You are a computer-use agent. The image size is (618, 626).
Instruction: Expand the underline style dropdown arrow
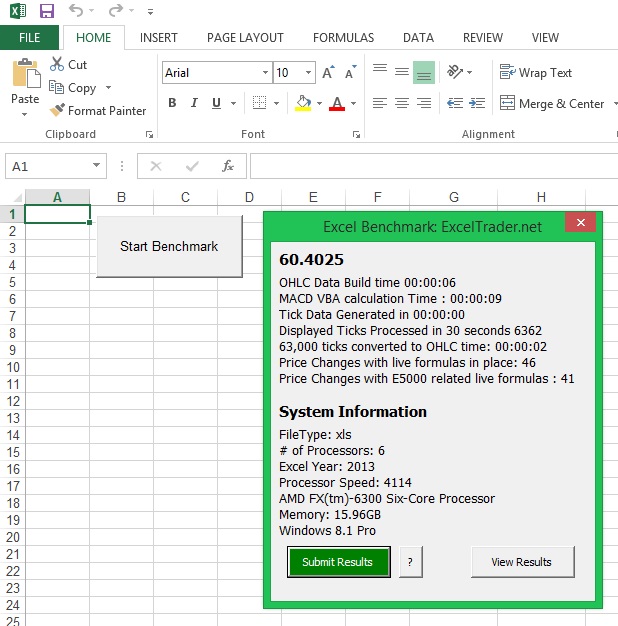point(233,103)
